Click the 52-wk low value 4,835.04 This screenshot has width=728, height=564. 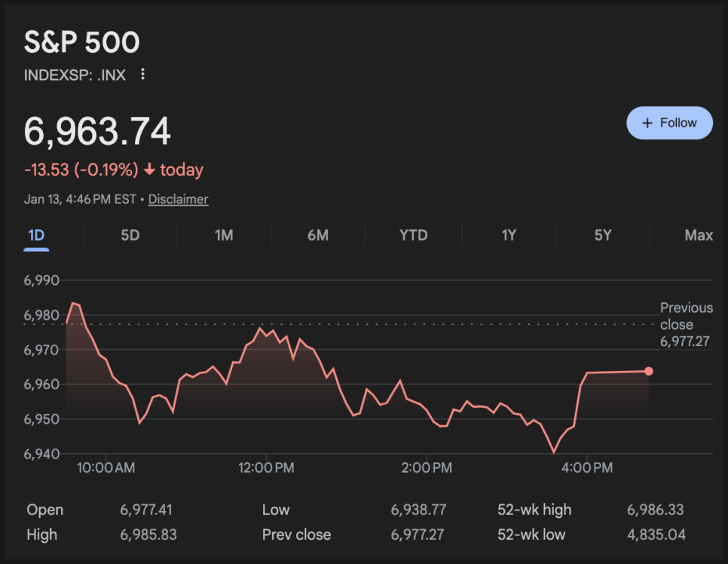(x=655, y=535)
